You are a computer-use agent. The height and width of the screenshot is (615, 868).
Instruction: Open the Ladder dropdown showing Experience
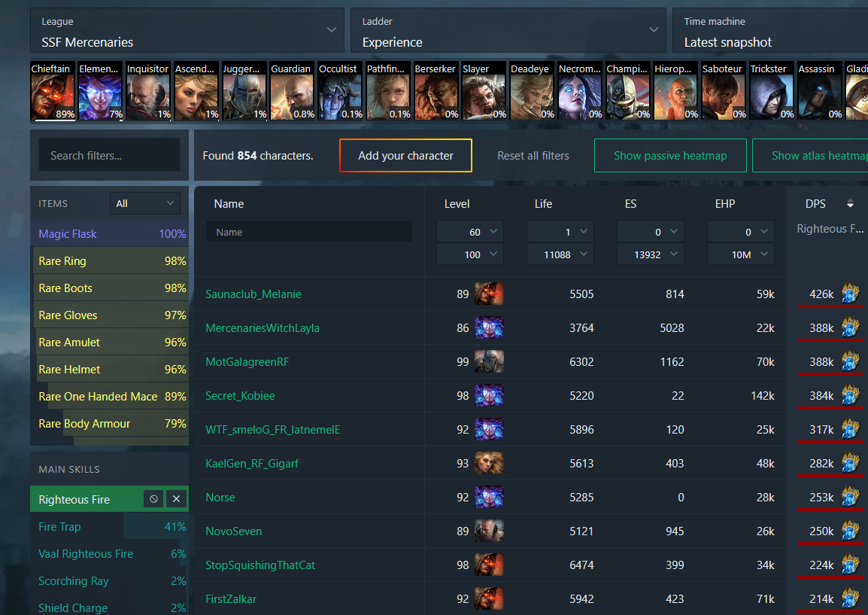tap(508, 30)
